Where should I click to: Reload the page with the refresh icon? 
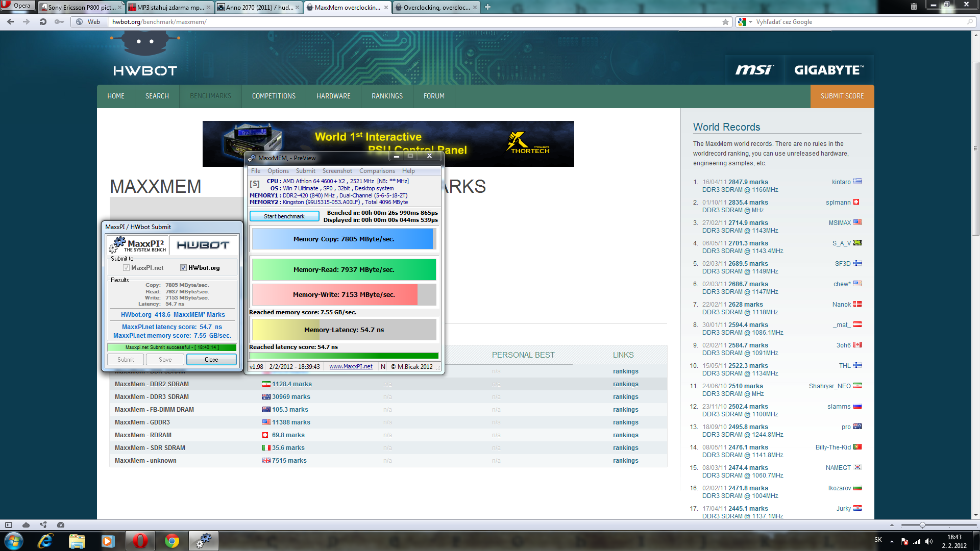pos(43,22)
